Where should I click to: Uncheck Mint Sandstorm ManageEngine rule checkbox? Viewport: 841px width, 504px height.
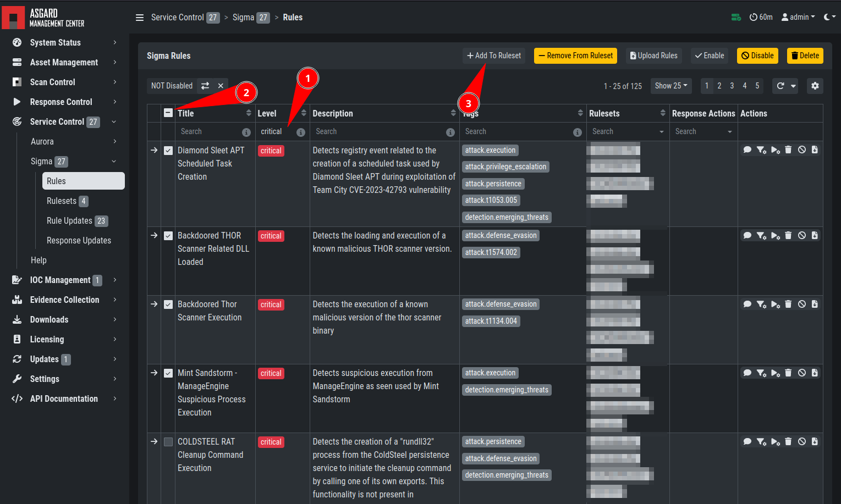[168, 373]
